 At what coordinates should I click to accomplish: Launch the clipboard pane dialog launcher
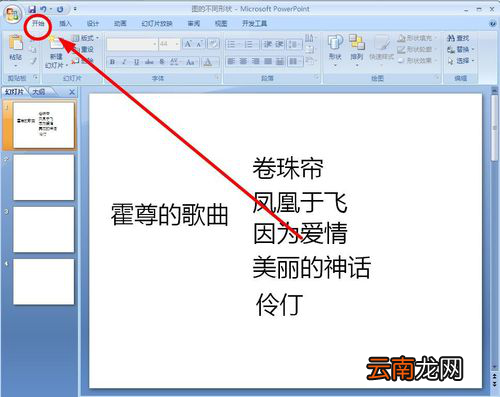click(35, 78)
